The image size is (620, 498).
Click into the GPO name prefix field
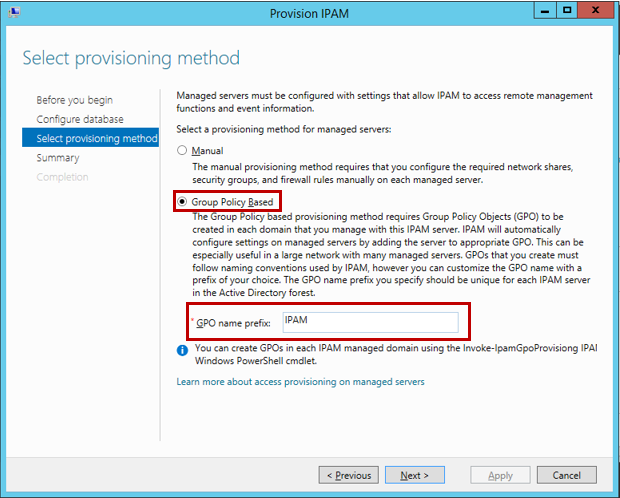368,322
